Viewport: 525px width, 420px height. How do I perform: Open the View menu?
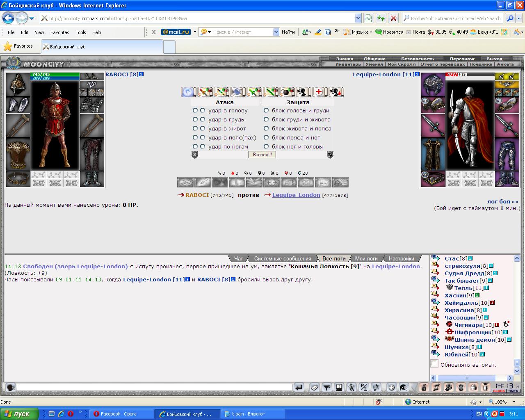click(x=39, y=32)
